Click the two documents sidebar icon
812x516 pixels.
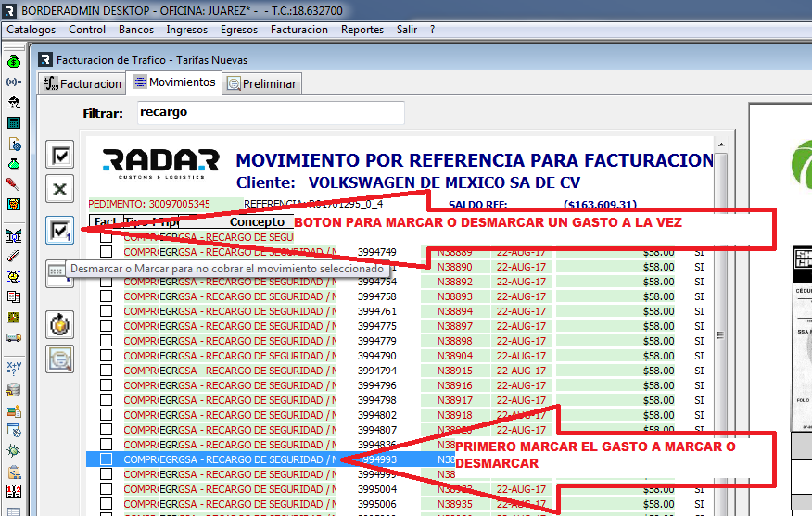click(x=14, y=296)
